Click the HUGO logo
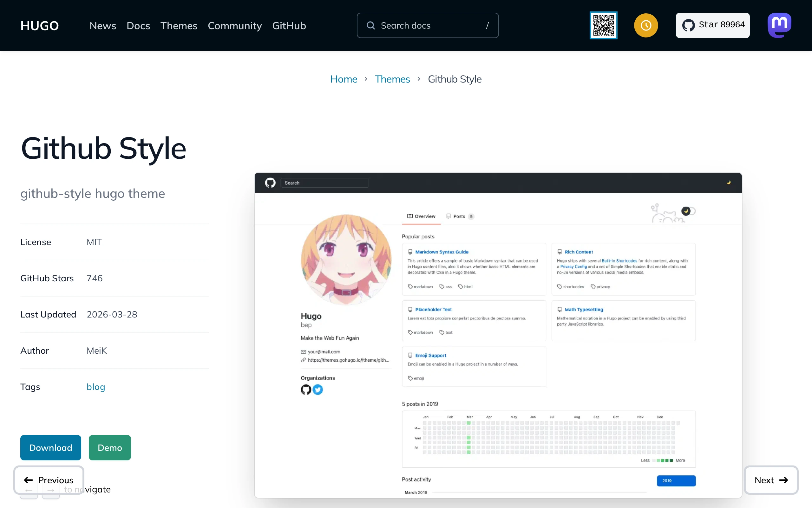 click(x=40, y=26)
